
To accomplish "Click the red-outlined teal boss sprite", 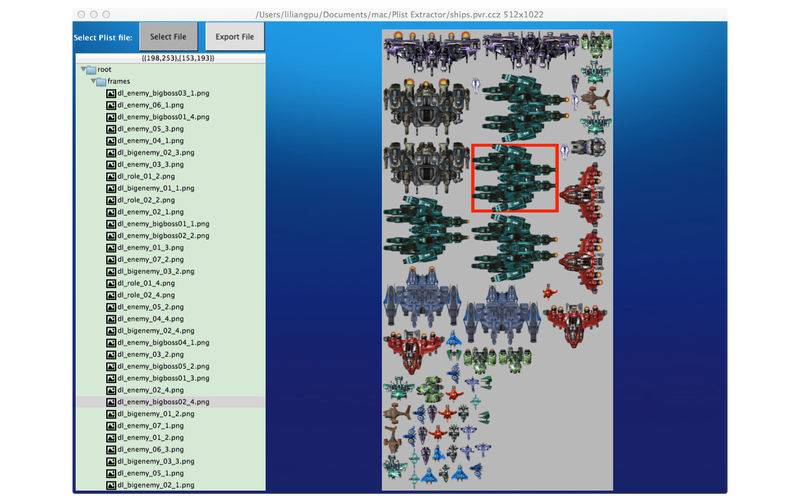I will tap(515, 178).
